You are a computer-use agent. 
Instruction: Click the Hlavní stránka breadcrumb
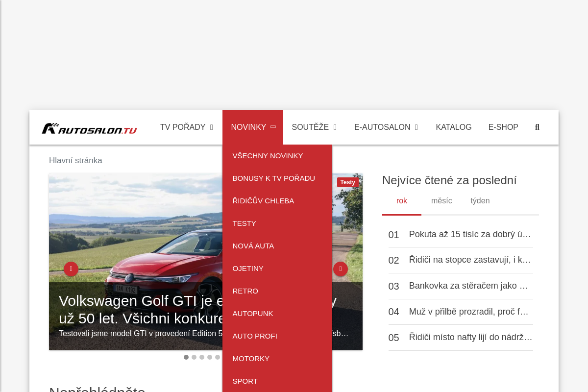75,161
